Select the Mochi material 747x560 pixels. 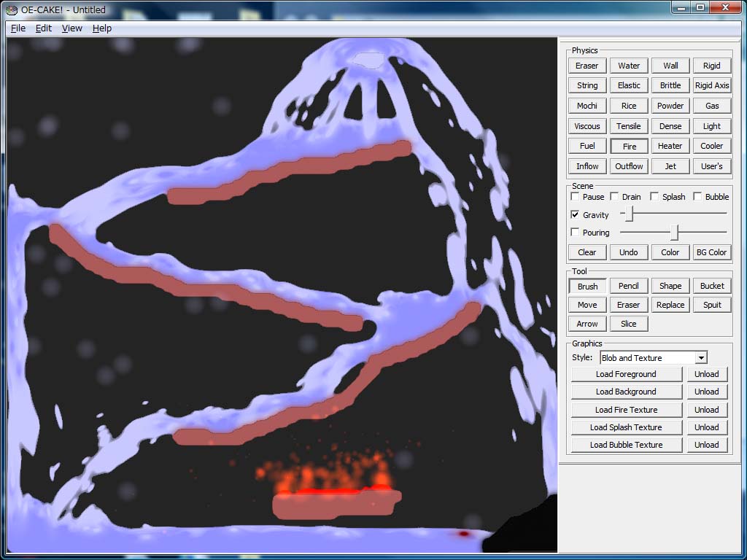tap(587, 106)
